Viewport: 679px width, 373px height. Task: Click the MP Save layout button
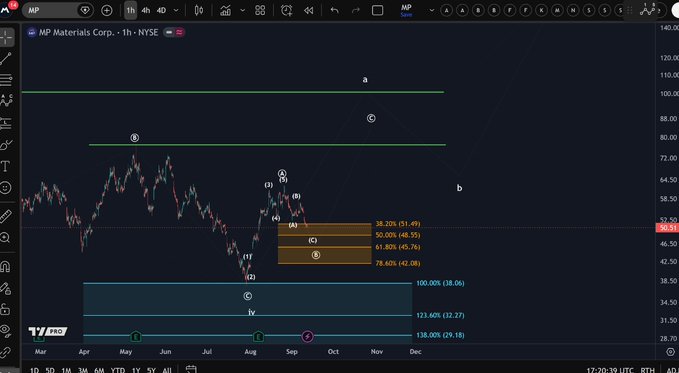click(406, 10)
